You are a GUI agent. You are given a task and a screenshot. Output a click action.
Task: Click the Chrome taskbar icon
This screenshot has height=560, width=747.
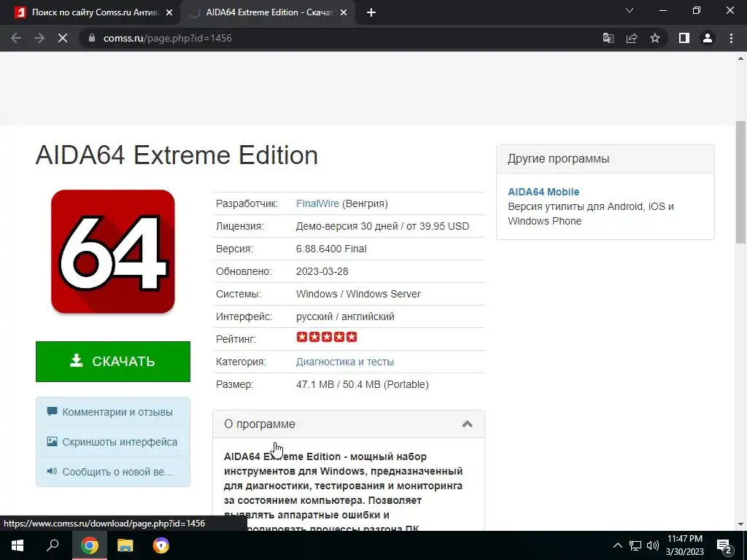pyautogui.click(x=90, y=545)
